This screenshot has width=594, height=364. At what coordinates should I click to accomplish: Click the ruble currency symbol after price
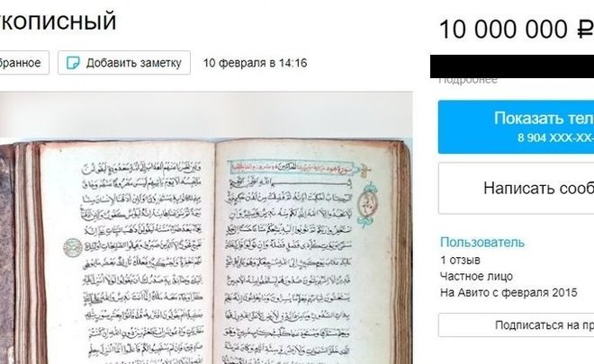[x=585, y=29]
